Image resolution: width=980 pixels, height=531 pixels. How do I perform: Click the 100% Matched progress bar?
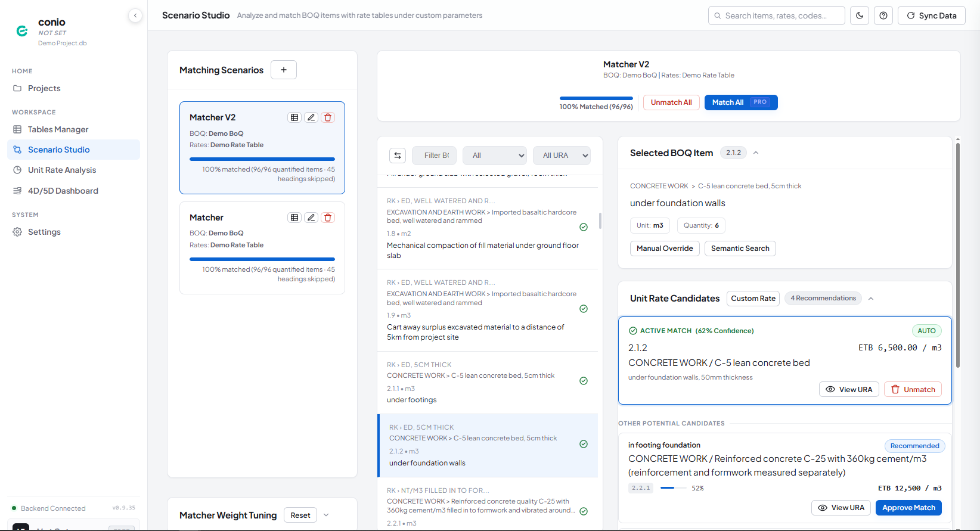[x=596, y=98]
